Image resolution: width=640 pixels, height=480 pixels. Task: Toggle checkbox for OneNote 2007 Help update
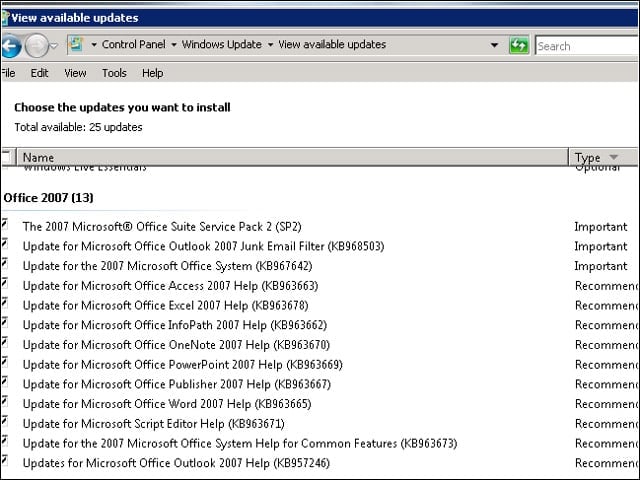pyautogui.click(x=5, y=342)
